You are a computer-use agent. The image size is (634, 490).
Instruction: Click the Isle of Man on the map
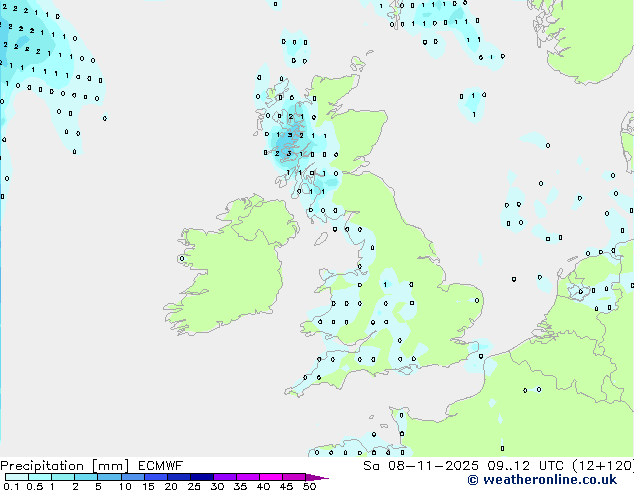(x=321, y=239)
